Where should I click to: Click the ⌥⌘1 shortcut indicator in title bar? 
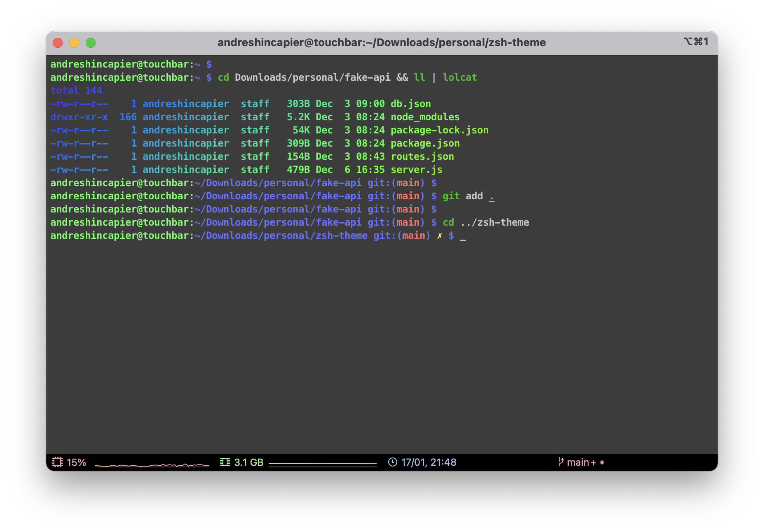tap(696, 42)
